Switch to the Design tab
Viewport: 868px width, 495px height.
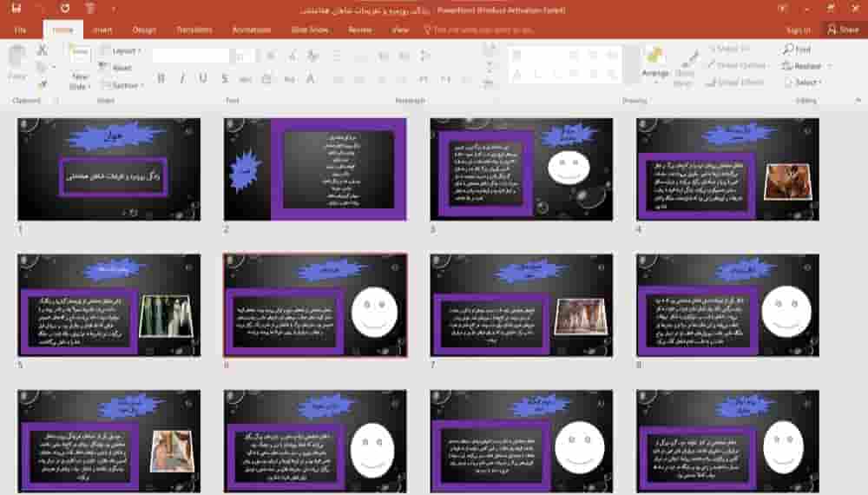coord(144,30)
